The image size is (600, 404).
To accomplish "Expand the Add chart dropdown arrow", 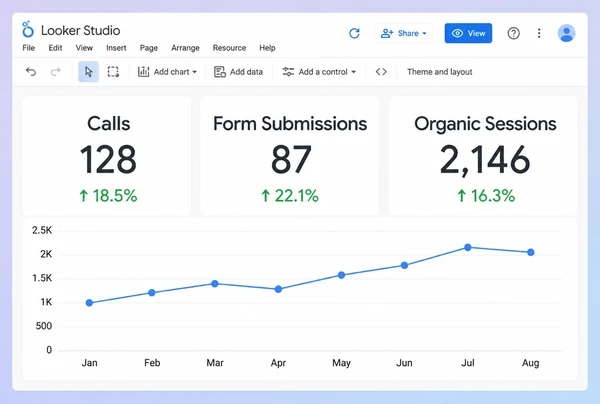I will click(195, 72).
